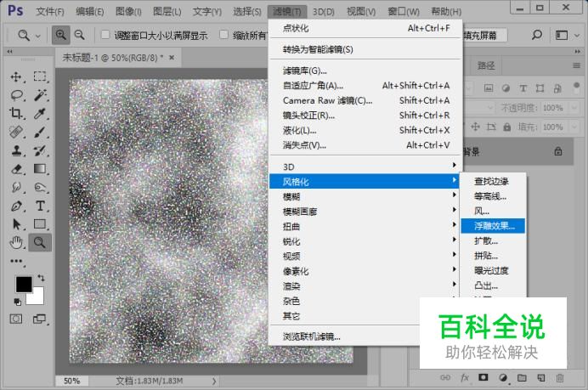Click the fx layer style icon

(x=465, y=377)
